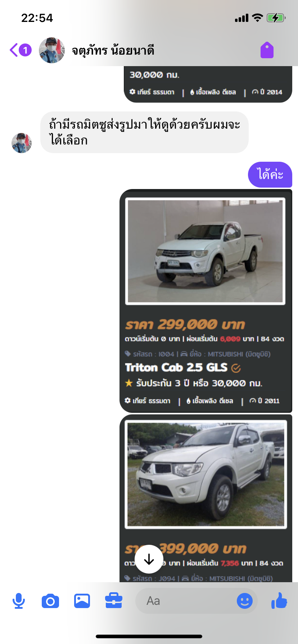Viewport: 298px width, 644px height.
Task: Tap the briefcase business tools icon
Action: point(114,601)
